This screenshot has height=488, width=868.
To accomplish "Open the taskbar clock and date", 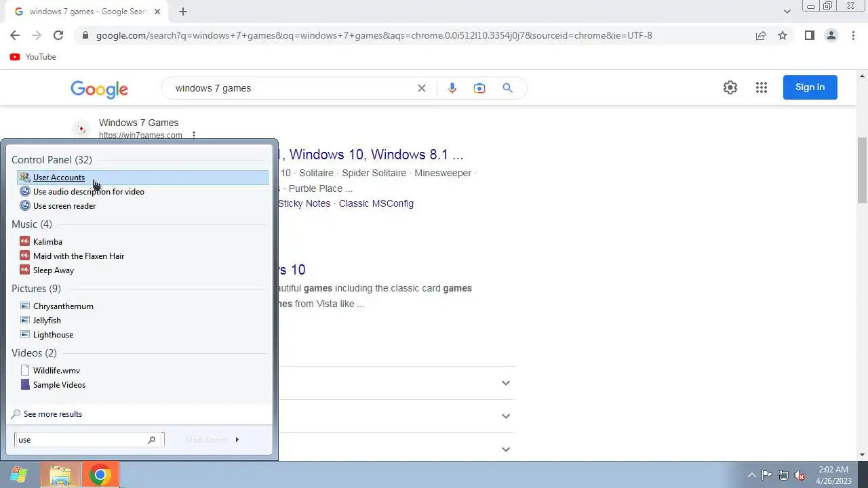I will [x=833, y=475].
